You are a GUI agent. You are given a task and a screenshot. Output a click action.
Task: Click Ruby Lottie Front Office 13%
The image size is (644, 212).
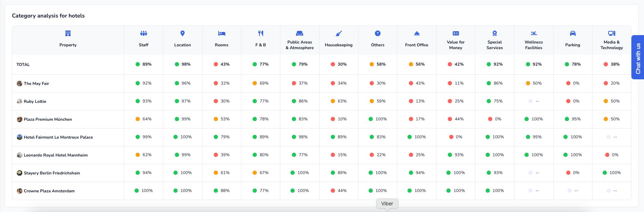click(x=420, y=101)
